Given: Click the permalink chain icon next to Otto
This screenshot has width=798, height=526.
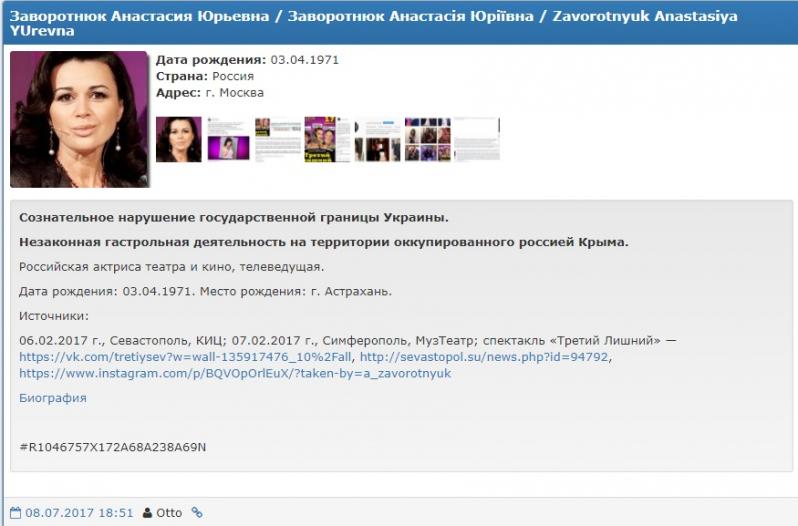Looking at the screenshot, I should [x=197, y=513].
